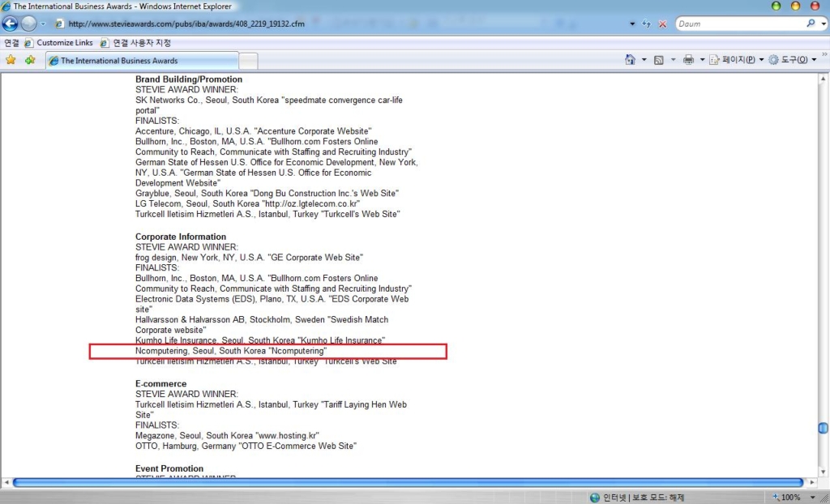The image size is (830, 504).
Task: Click the horizontal scrollbar right arrow
Action: 812,483
